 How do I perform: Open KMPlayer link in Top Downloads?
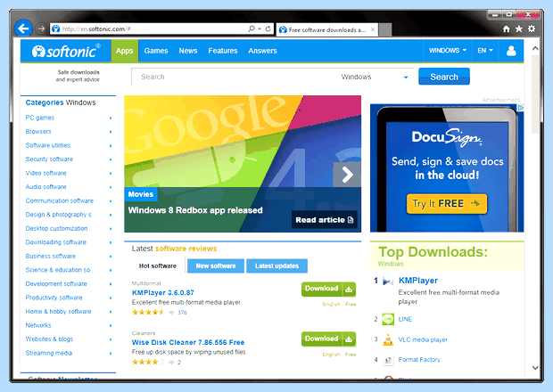tap(418, 281)
